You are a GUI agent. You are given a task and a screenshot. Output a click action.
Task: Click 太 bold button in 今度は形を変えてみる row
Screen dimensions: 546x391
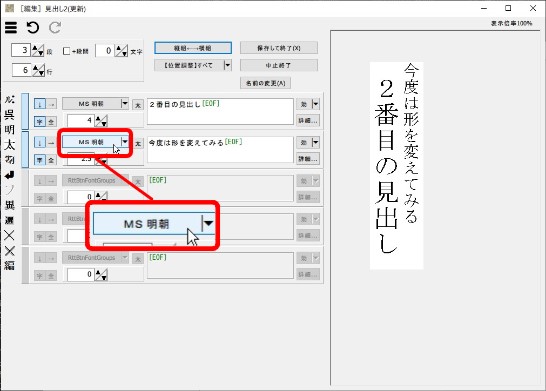pos(138,143)
